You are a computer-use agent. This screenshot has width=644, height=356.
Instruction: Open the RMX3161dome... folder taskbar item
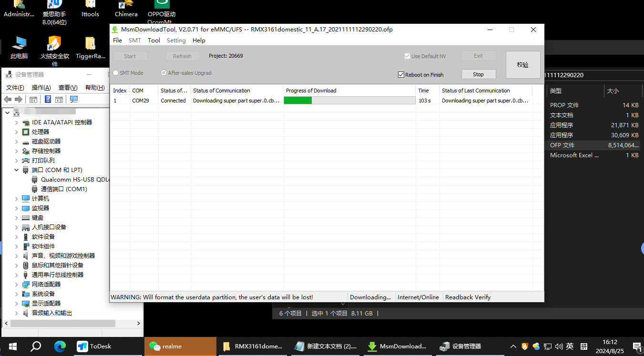(253, 346)
